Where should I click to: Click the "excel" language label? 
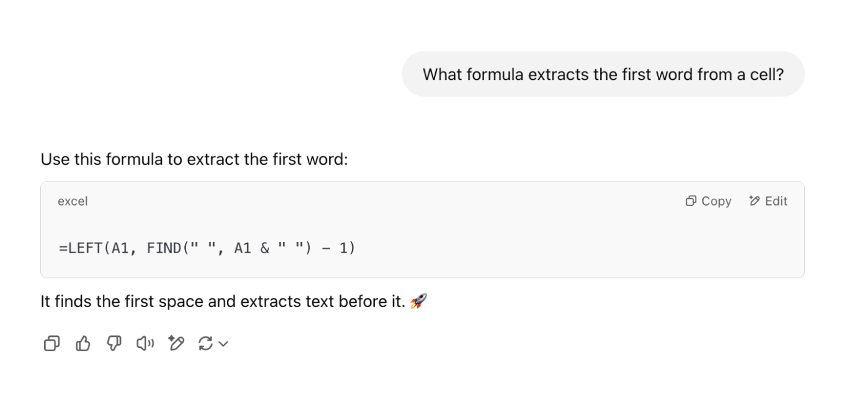point(73,201)
